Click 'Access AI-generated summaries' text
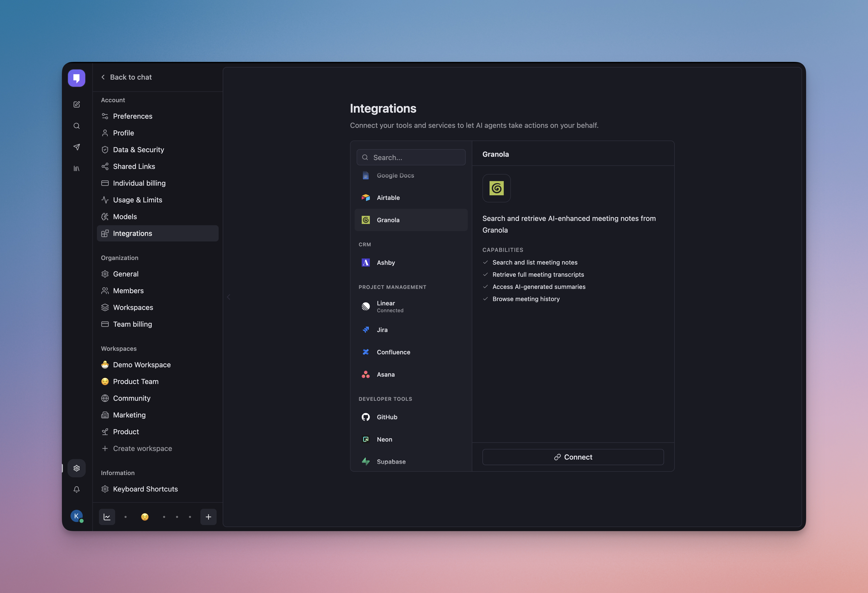Screen dimensions: 868x593 coord(539,287)
